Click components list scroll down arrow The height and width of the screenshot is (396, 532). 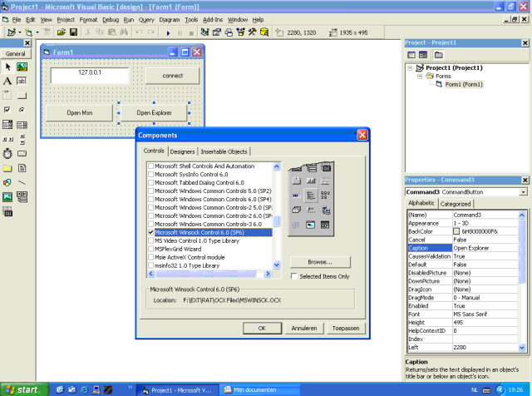tap(277, 265)
